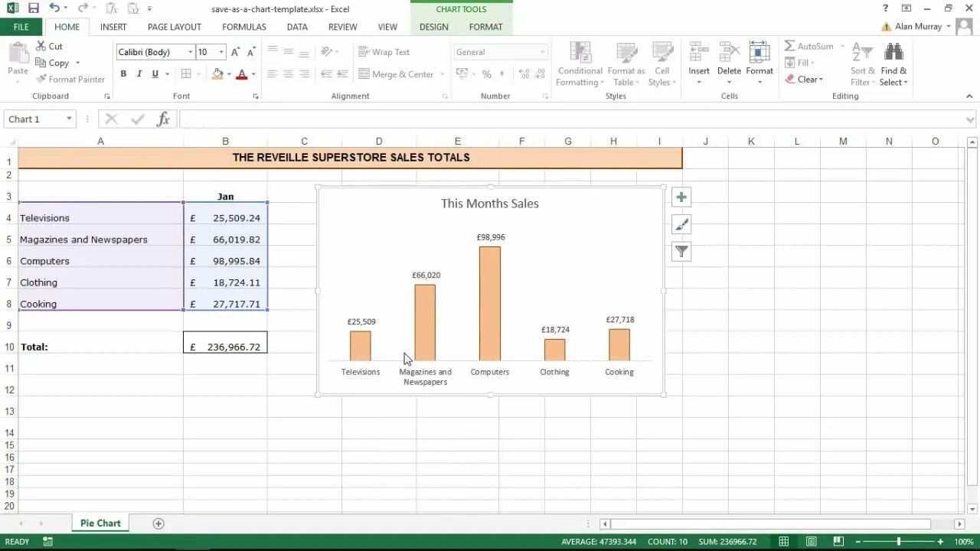Switch to Page Layout view in status bar

[811, 541]
